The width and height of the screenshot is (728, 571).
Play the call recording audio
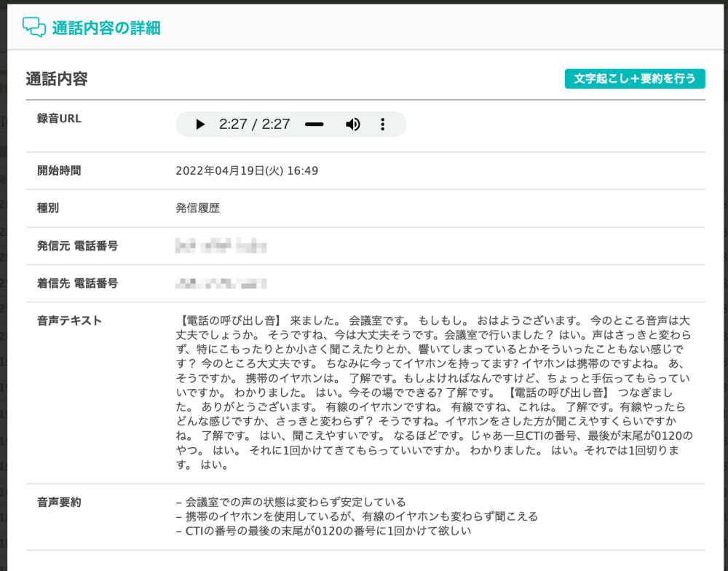pyautogui.click(x=200, y=125)
